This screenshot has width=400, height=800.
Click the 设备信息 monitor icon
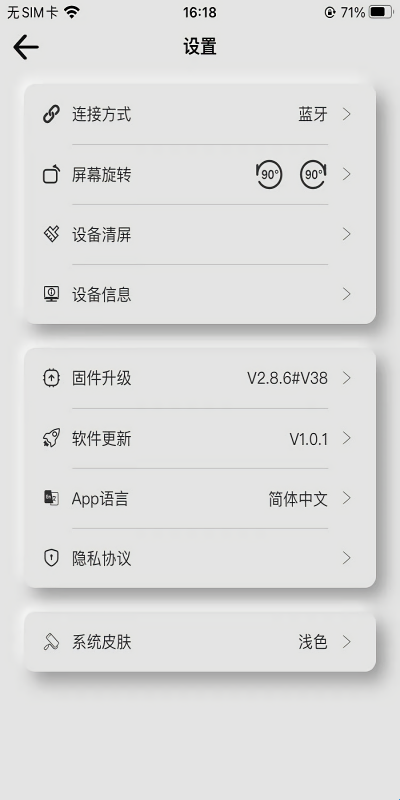click(x=51, y=294)
